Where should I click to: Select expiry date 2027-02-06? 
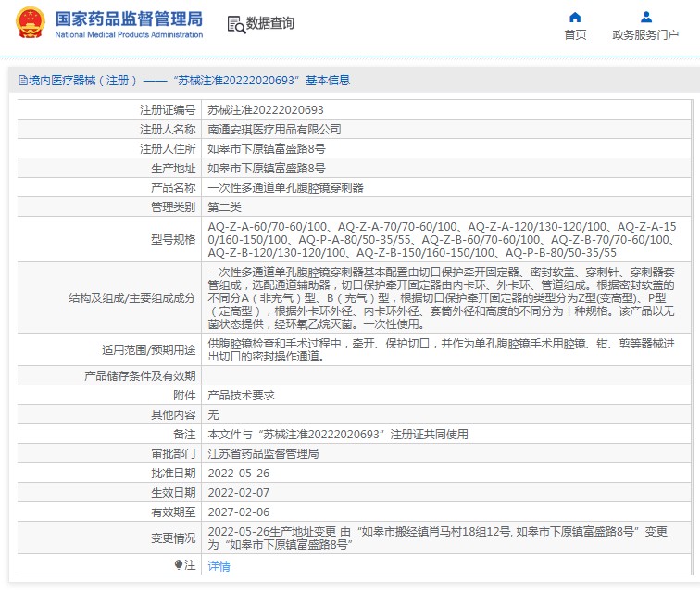(x=239, y=512)
